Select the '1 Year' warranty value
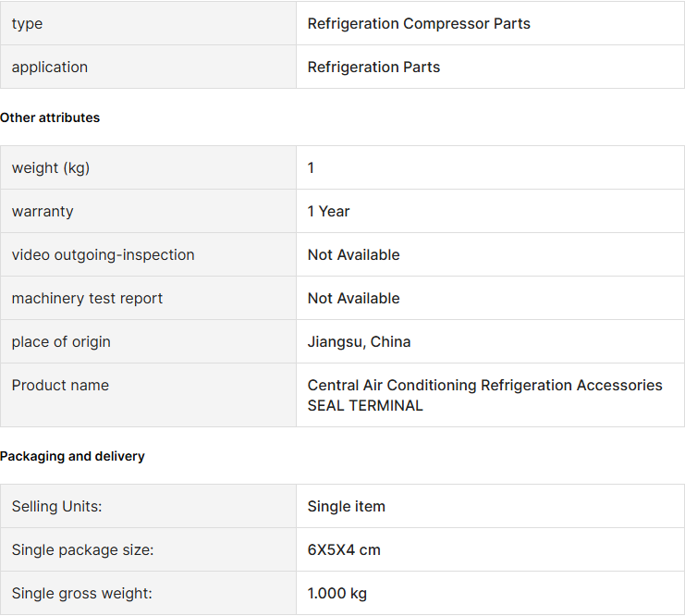 (x=328, y=212)
